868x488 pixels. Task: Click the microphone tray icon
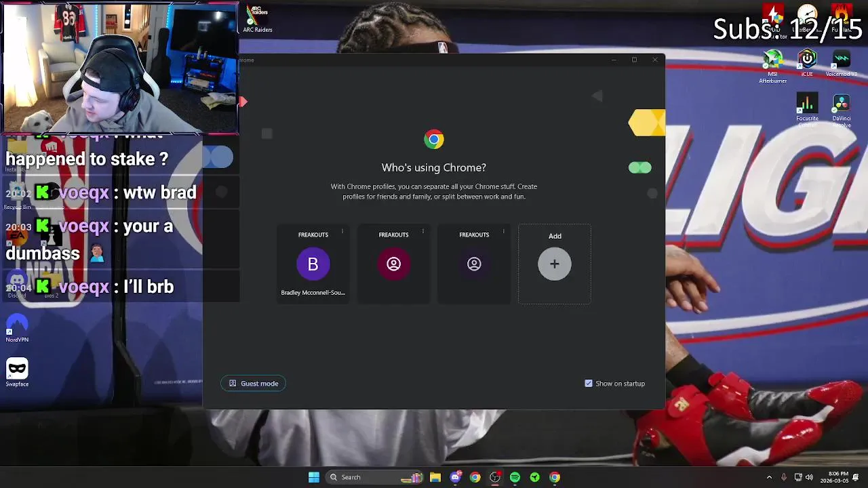click(x=784, y=477)
